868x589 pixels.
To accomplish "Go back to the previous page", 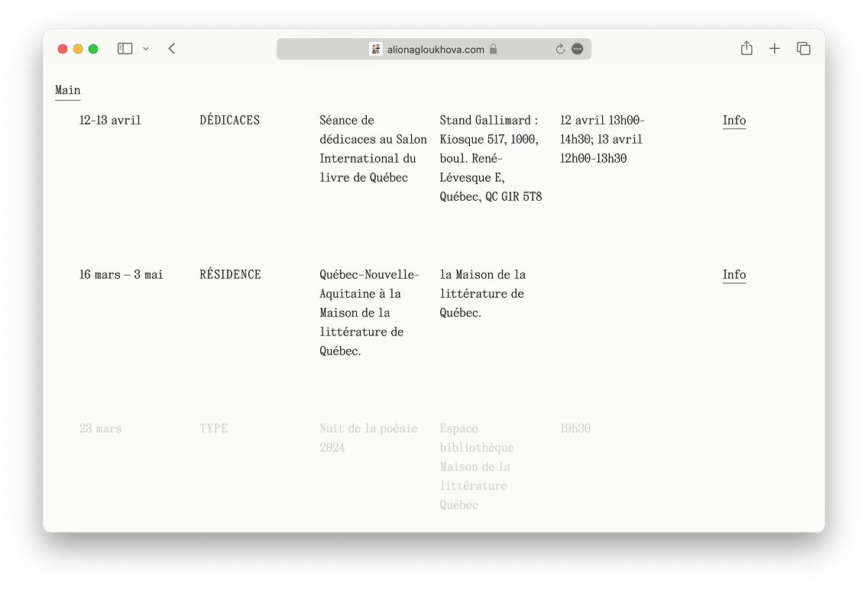I will 172,49.
